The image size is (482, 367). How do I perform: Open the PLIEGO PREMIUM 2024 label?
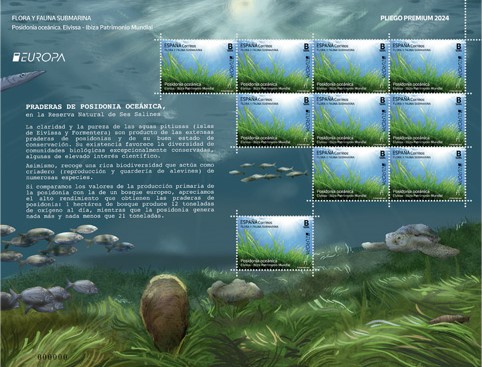(415, 18)
